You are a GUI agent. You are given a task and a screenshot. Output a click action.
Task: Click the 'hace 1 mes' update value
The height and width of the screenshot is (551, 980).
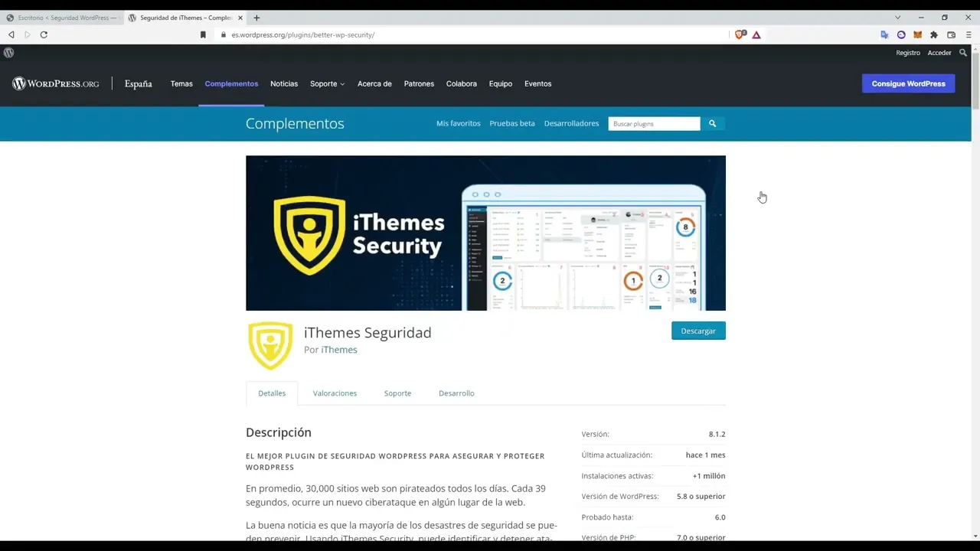pyautogui.click(x=705, y=455)
